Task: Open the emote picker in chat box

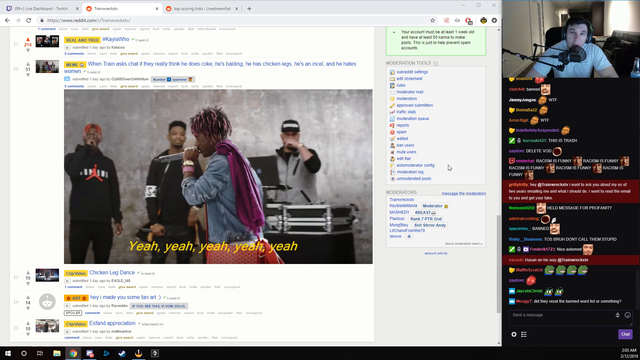Action: [627, 315]
